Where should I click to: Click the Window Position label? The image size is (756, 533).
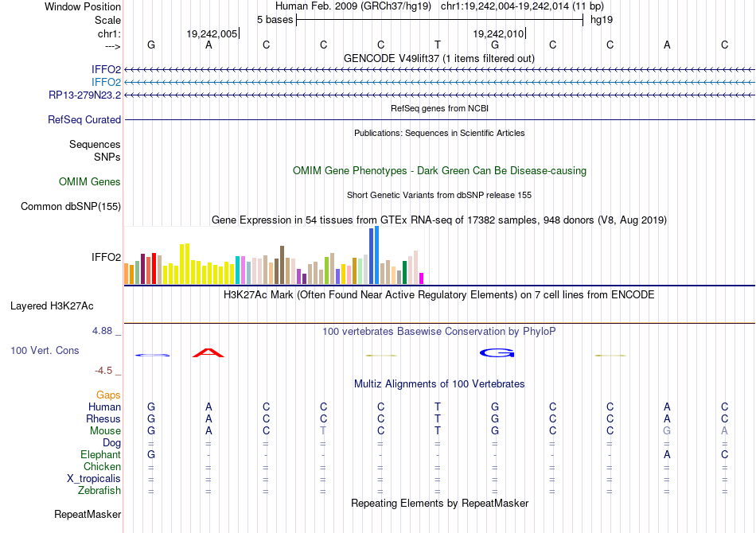[x=83, y=6]
